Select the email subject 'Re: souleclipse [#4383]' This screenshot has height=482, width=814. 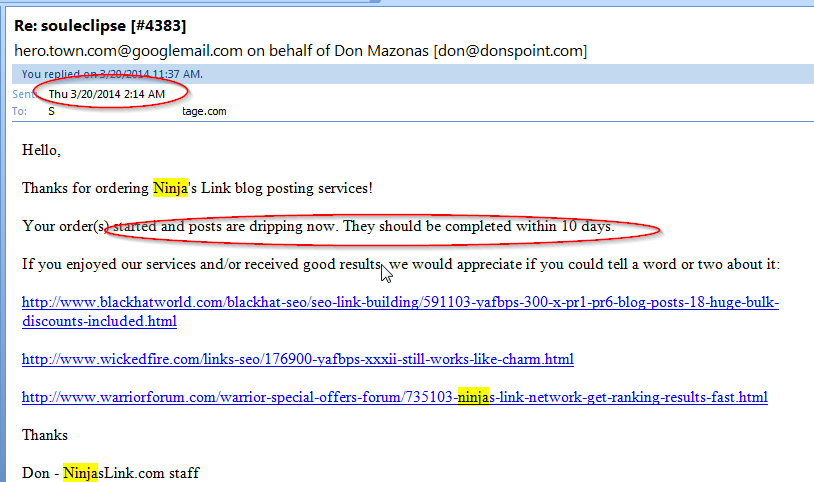[100, 25]
